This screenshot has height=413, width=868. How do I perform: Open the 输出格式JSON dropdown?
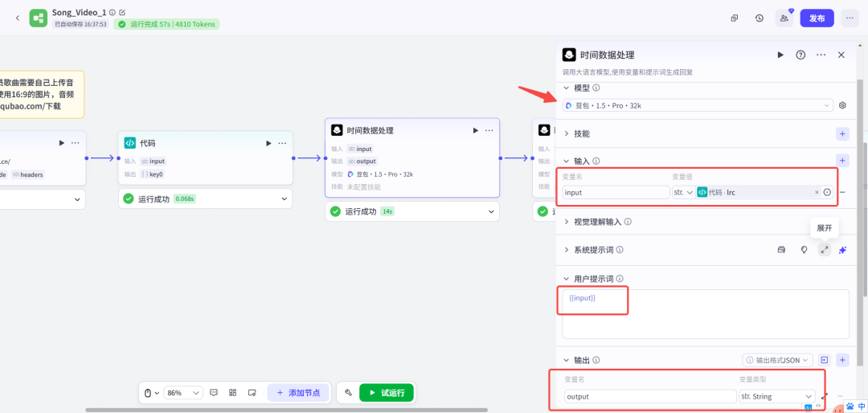coord(778,360)
